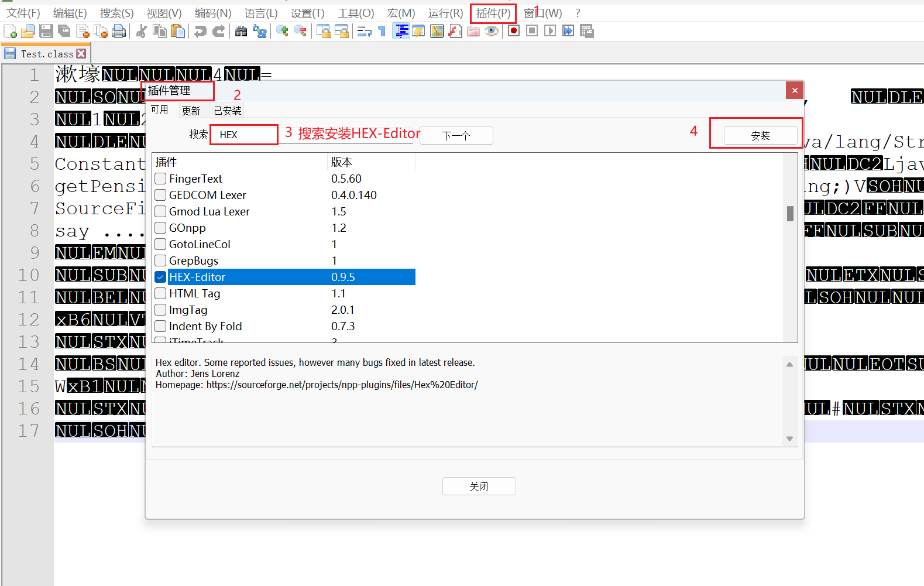The height and width of the screenshot is (586, 924).
Task: Click the save recorded macro icon
Action: 586,31
